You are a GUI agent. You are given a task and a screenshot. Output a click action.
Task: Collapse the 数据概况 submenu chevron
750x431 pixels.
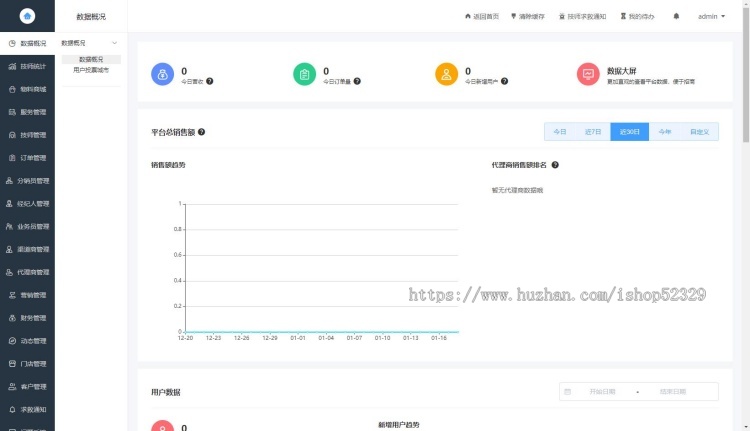114,44
